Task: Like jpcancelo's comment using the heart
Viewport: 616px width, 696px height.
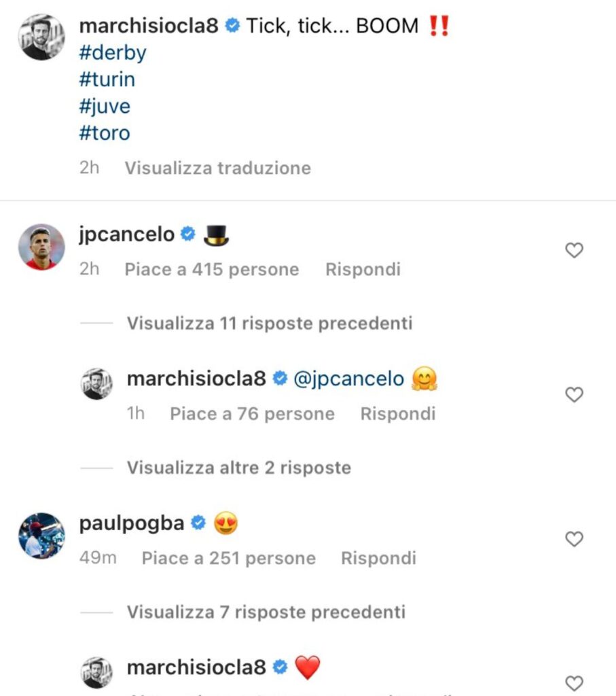Action: coord(574,250)
